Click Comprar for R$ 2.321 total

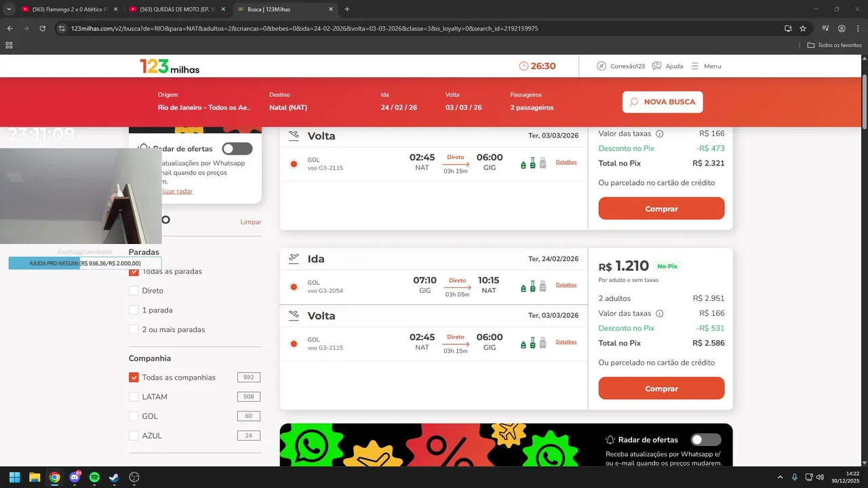coord(661,209)
